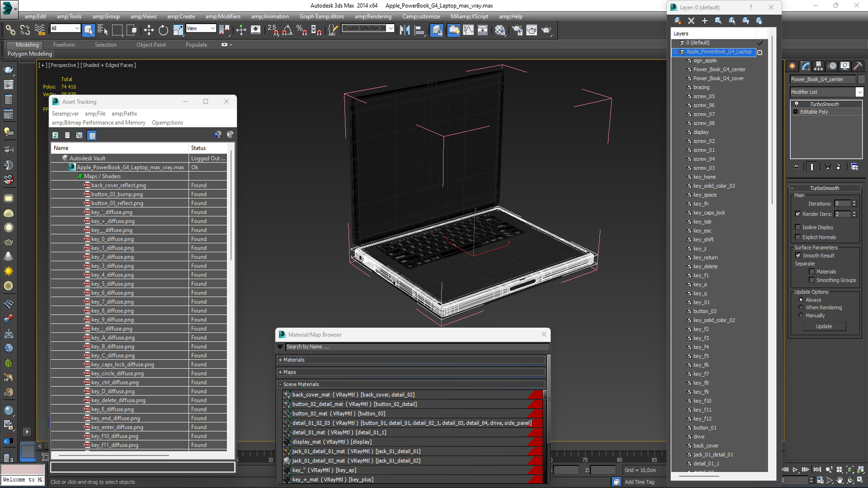
Task: Open Paths menu in Asset Tracking
Action: click(124, 114)
